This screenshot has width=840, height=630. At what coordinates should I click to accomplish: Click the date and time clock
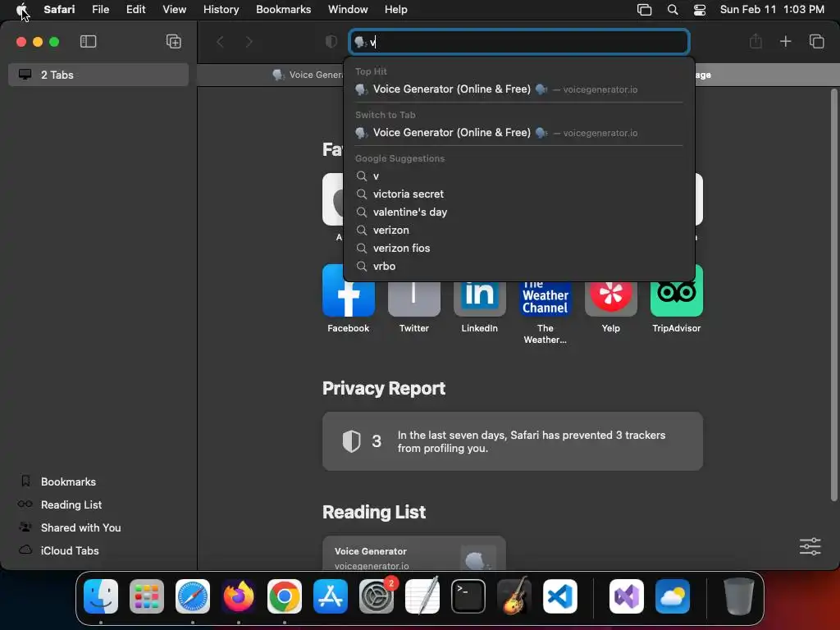(x=772, y=9)
